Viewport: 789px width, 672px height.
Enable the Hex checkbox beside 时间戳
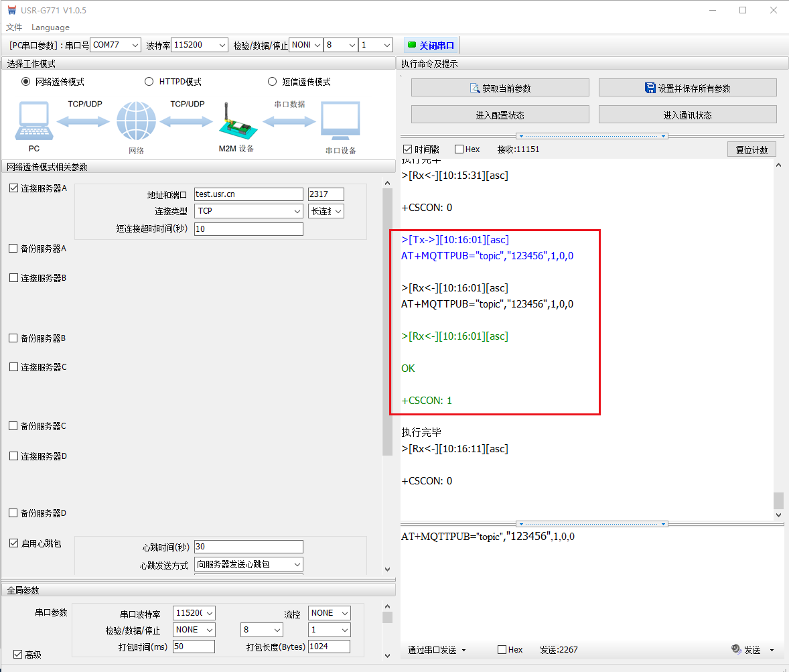[x=459, y=149]
